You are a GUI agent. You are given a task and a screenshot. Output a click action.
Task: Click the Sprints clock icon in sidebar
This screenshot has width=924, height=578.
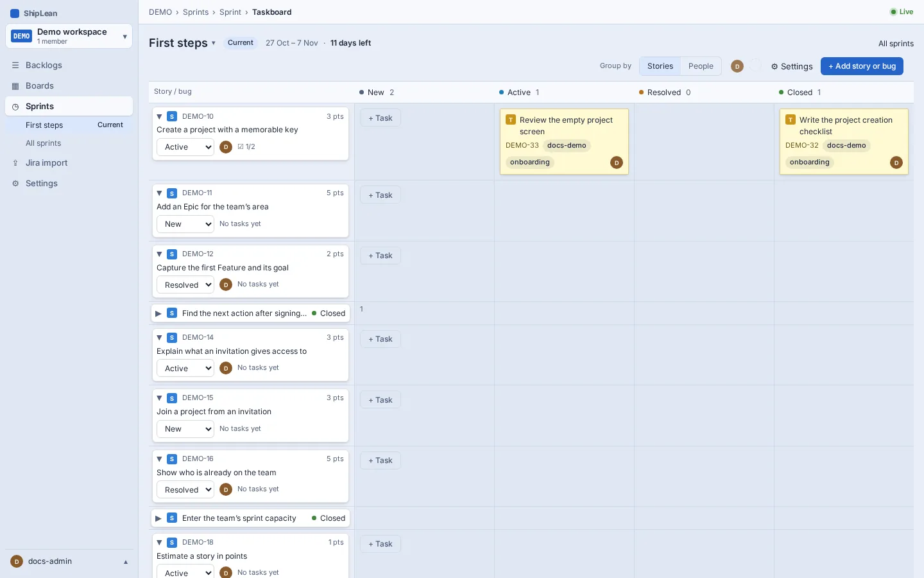(x=15, y=107)
